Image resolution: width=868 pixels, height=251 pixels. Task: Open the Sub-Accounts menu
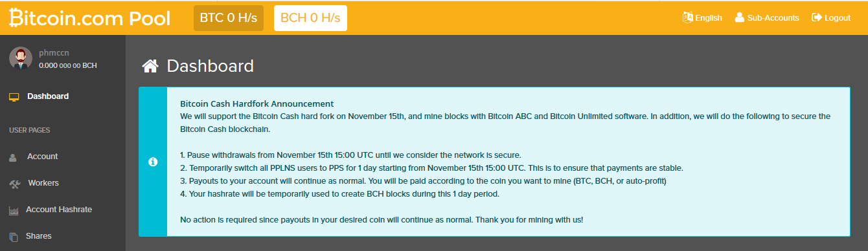click(x=767, y=17)
